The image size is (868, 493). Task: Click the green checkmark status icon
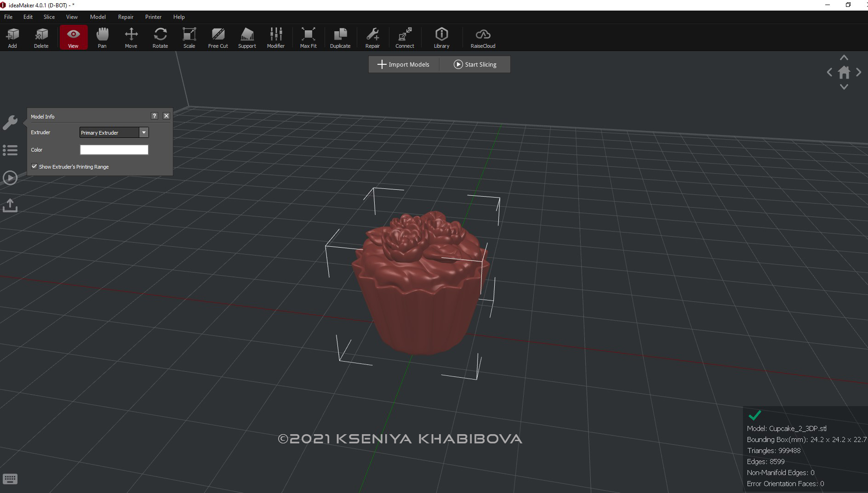[x=755, y=415]
